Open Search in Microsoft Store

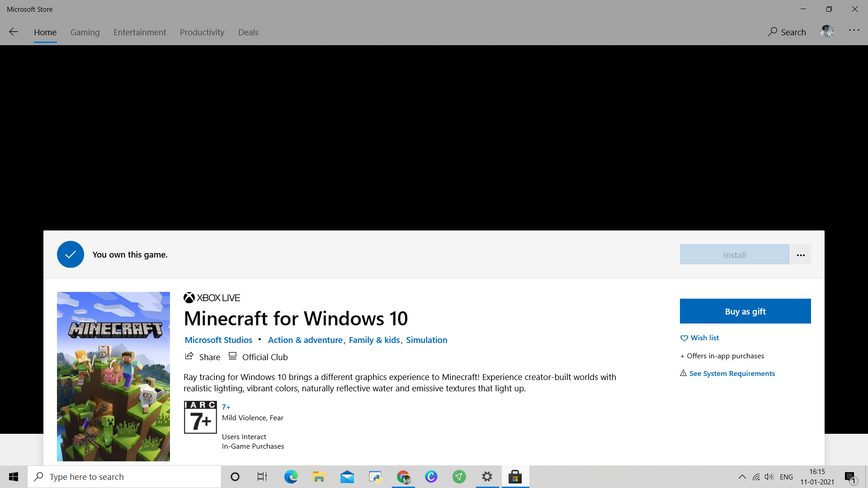click(x=787, y=32)
